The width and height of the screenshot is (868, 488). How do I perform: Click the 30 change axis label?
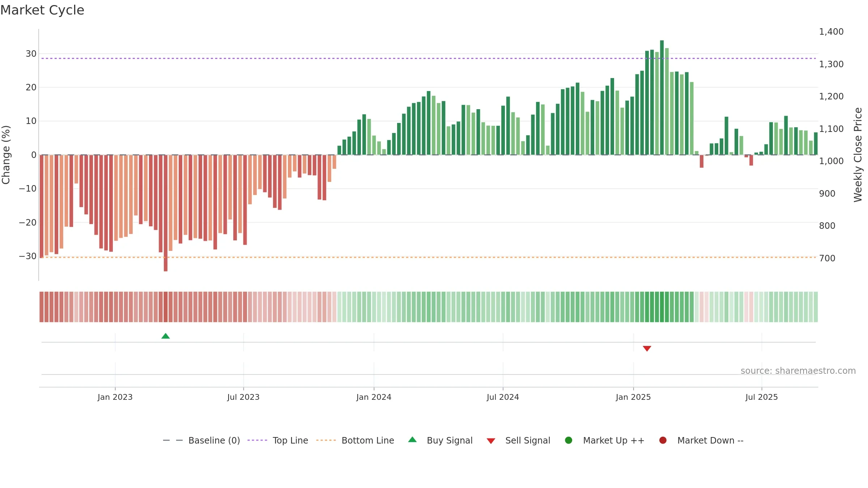tap(31, 54)
